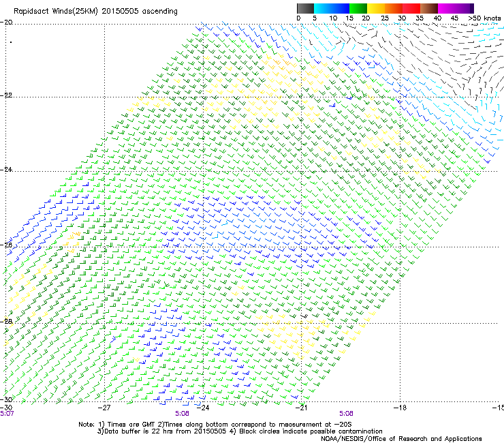Click the -28 latitude axis label
504x443 pixels.
(6, 321)
